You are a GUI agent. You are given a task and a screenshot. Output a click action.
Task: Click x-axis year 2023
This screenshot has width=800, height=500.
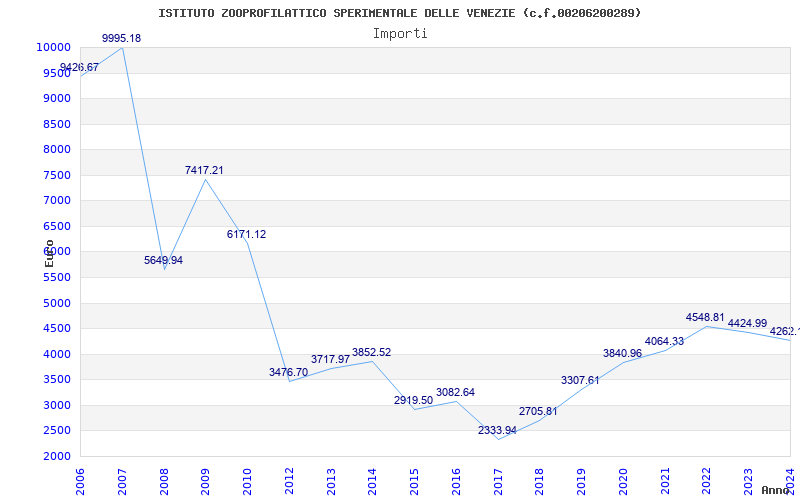click(748, 482)
